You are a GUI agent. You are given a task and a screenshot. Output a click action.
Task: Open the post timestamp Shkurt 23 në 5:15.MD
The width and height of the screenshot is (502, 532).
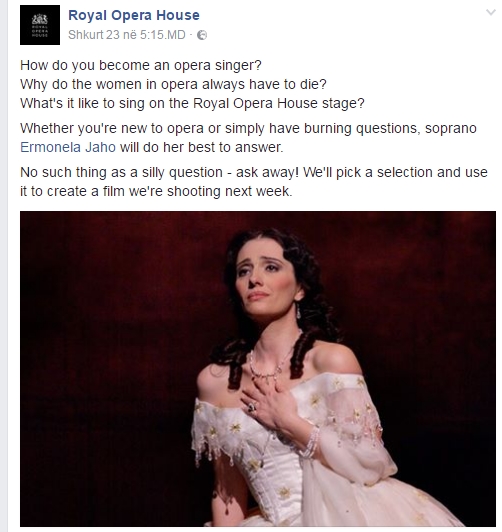[127, 35]
